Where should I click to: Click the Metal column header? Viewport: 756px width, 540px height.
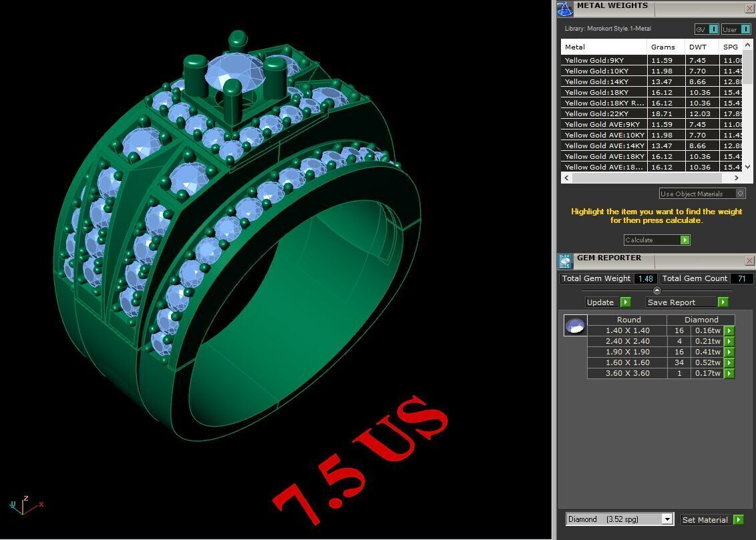pos(604,47)
